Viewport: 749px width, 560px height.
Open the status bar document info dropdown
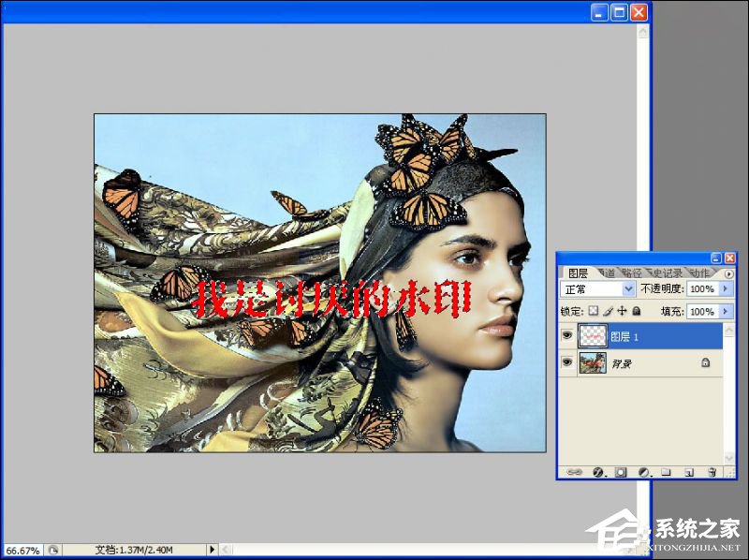(x=213, y=551)
